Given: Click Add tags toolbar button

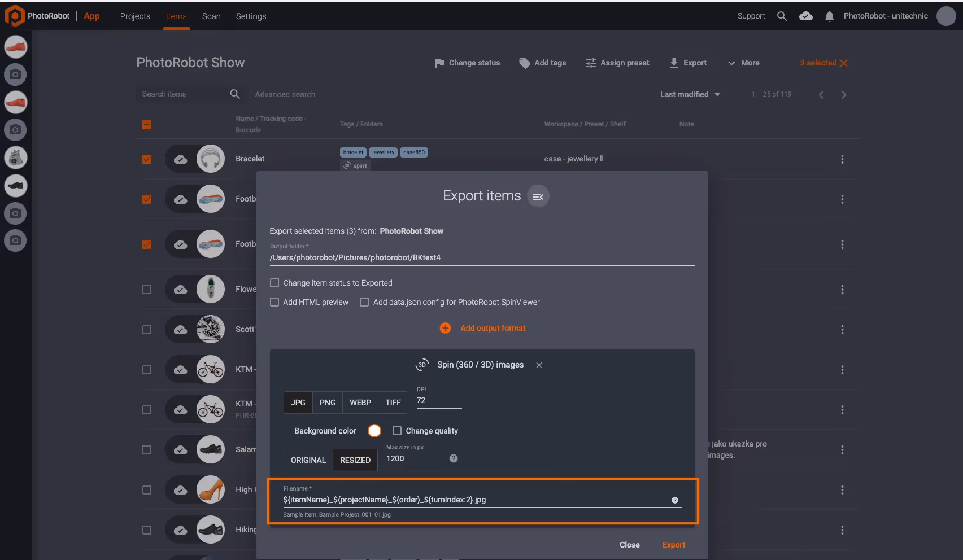Looking at the screenshot, I should coord(542,63).
